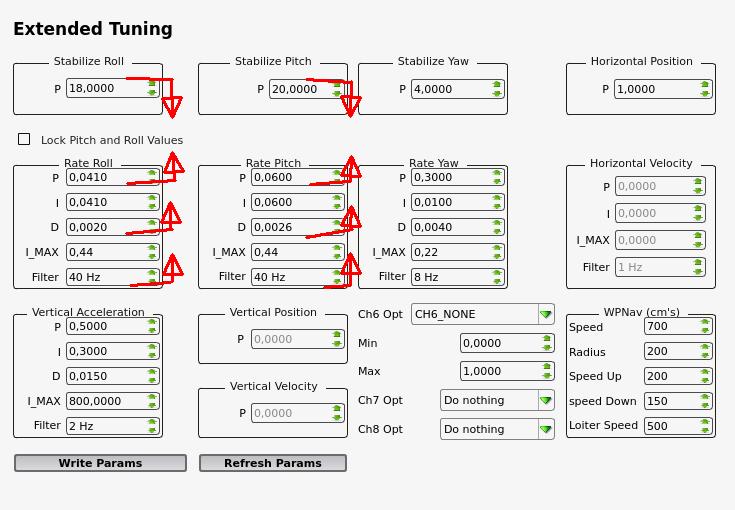
Task: Click the Write Params button
Action: (x=100, y=463)
